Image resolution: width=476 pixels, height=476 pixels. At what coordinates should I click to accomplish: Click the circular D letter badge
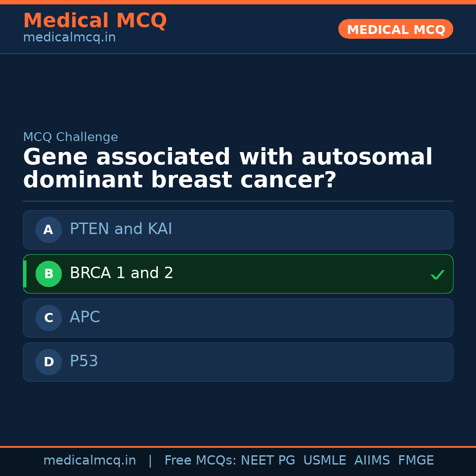coord(48,362)
